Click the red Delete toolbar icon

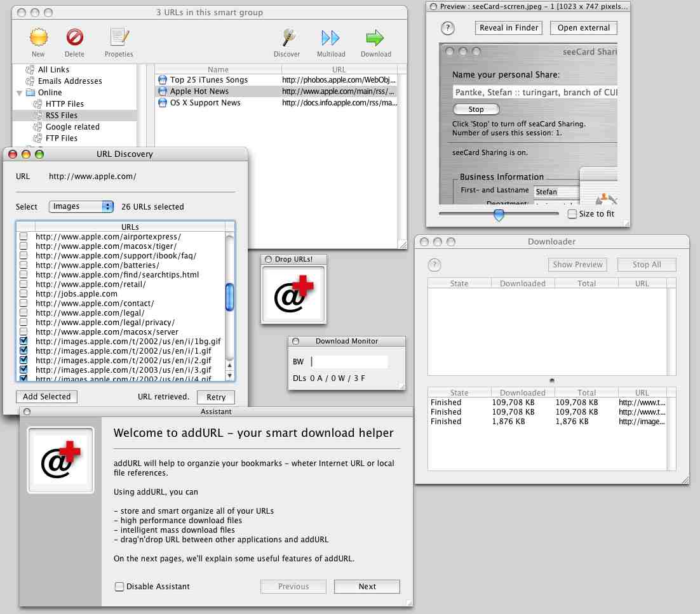tap(74, 37)
